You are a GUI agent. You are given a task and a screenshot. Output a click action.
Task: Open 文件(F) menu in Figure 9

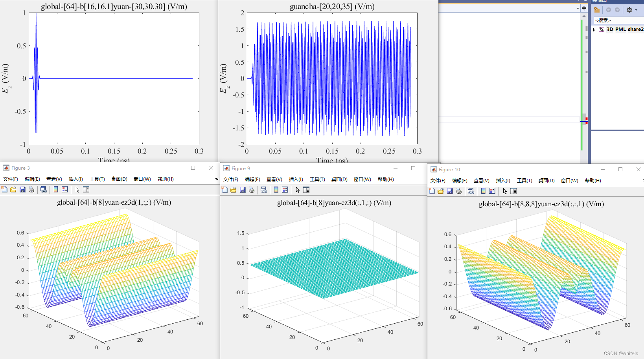(x=231, y=179)
